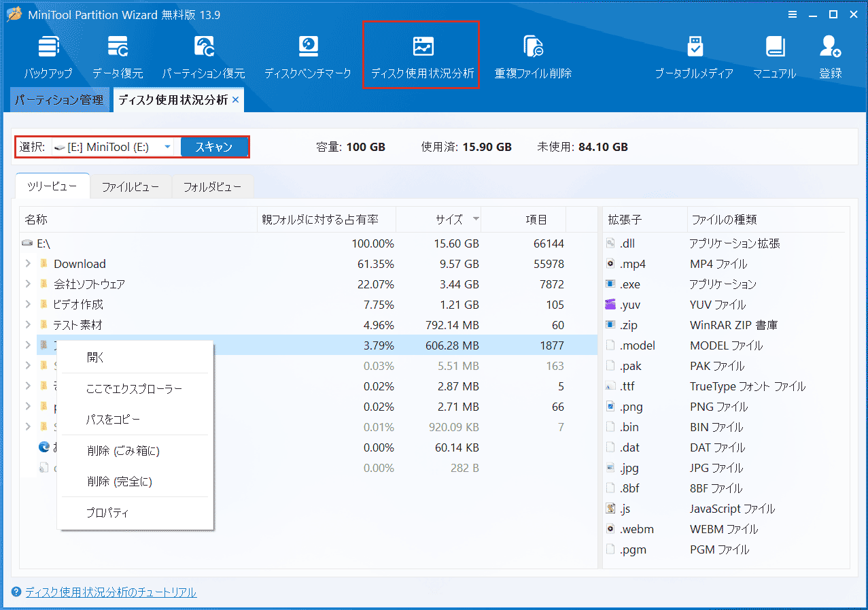The image size is (868, 610).
Task: Expand the folder sized 2.87 MB
Action: click(28, 386)
